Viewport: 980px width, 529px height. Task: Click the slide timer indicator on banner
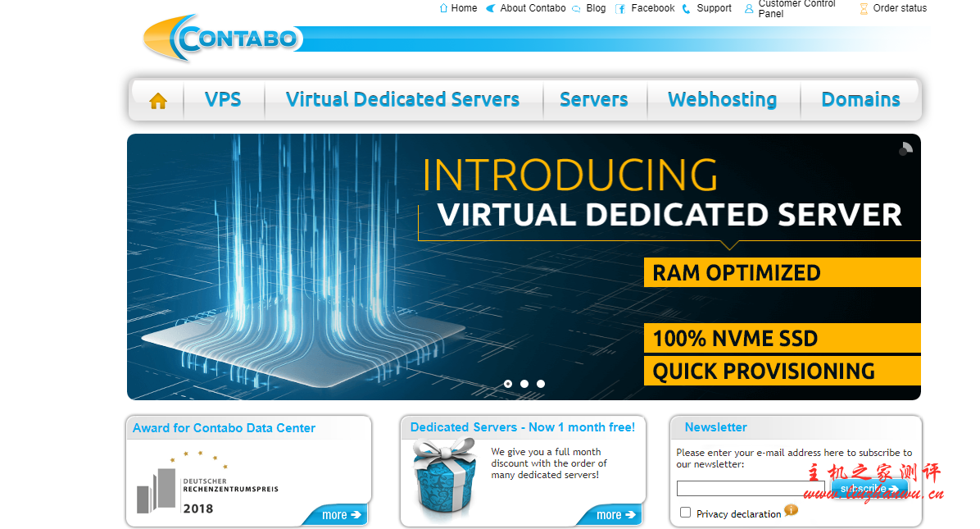[x=905, y=148]
